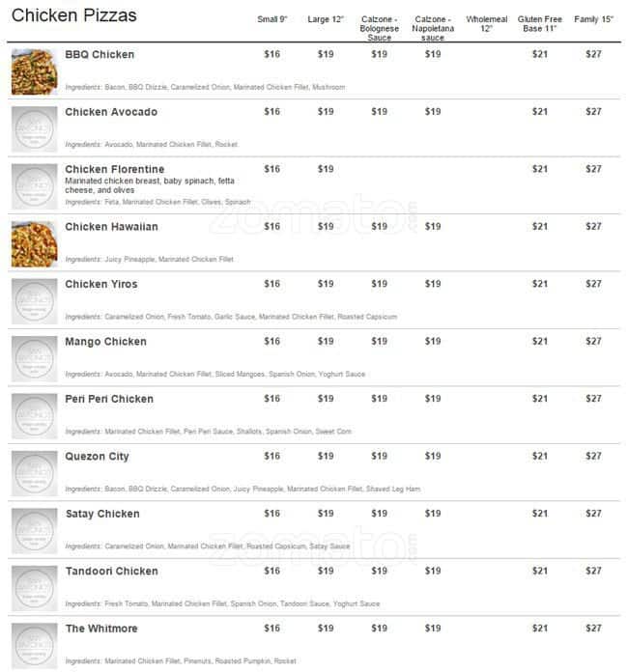Click the Small 9" column header

click(271, 19)
